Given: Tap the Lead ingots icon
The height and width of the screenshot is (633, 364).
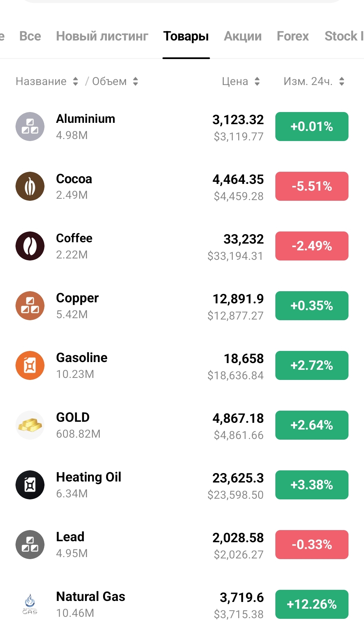Looking at the screenshot, I should [30, 545].
